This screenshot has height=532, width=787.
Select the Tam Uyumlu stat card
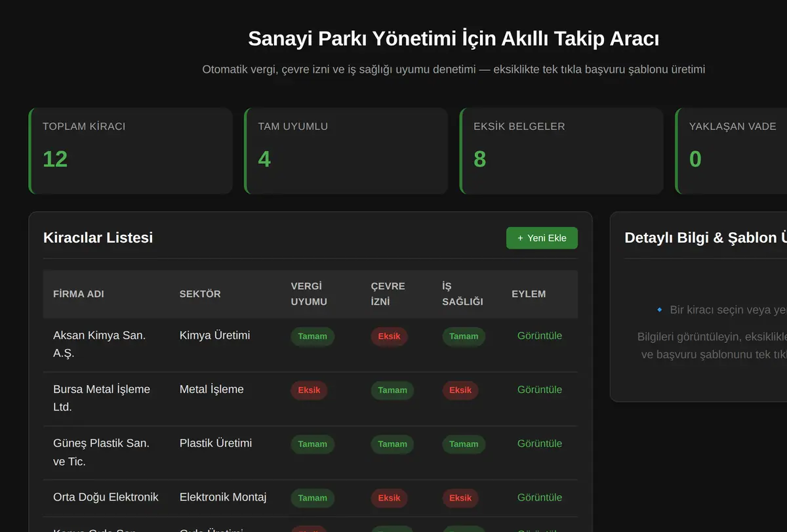click(346, 151)
